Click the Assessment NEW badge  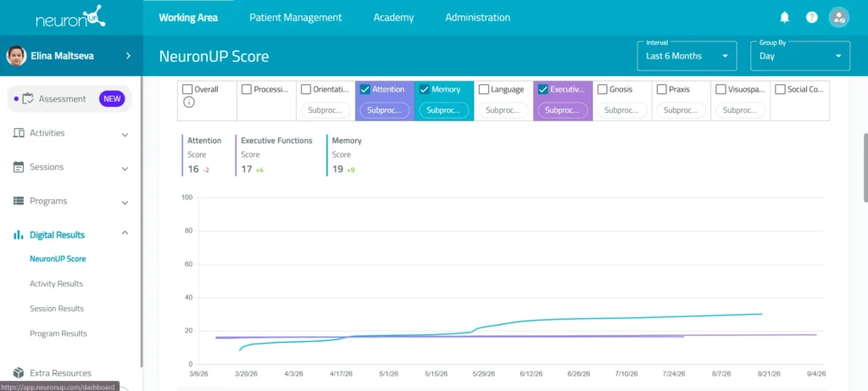[112, 99]
